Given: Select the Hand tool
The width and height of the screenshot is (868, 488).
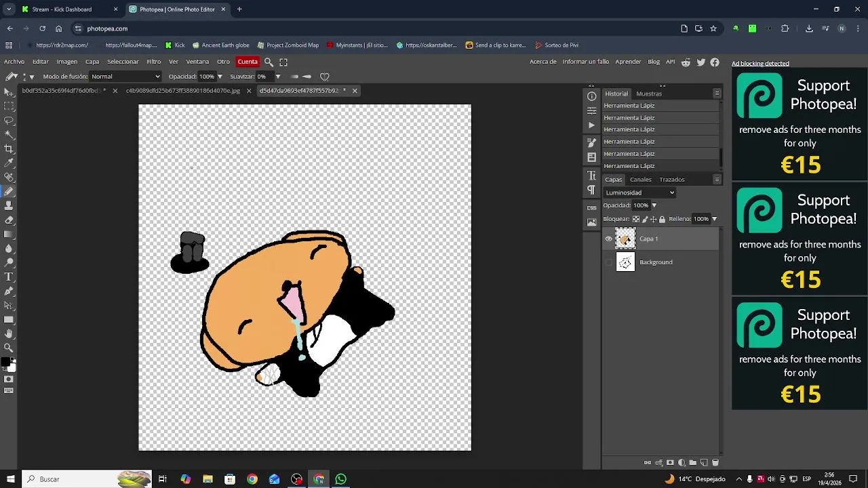Looking at the screenshot, I should (x=9, y=333).
